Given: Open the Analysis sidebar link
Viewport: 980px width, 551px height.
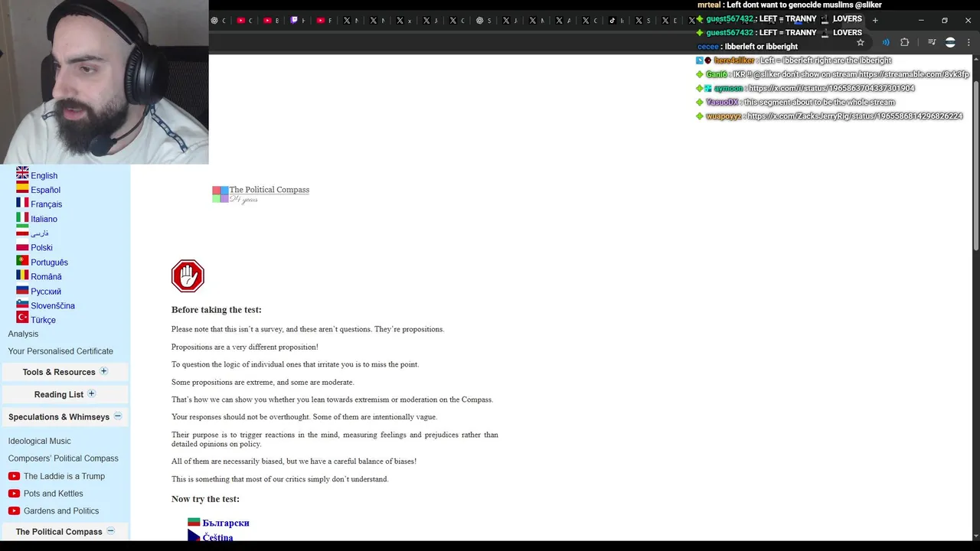Looking at the screenshot, I should 23,334.
